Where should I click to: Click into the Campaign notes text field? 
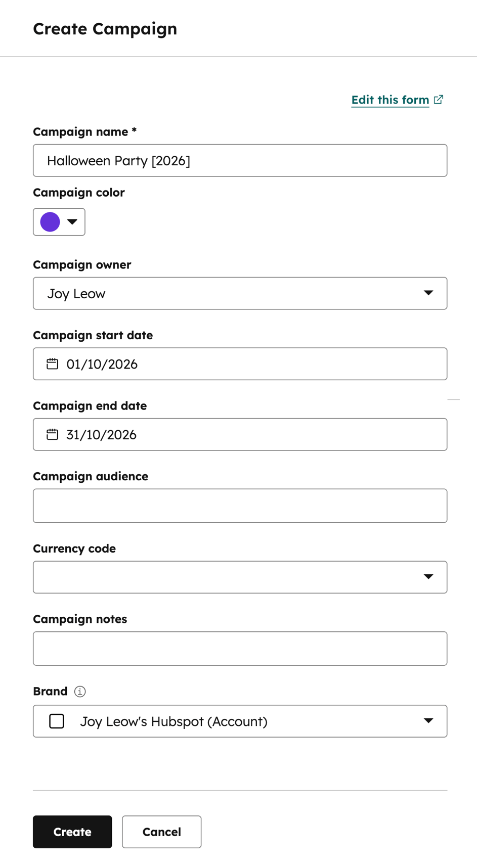240,648
